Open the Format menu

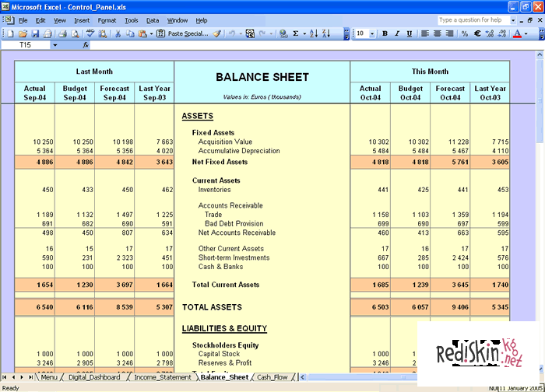[105, 19]
